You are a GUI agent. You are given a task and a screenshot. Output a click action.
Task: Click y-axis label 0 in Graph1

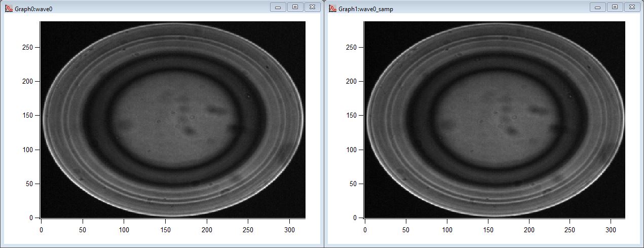click(356, 218)
